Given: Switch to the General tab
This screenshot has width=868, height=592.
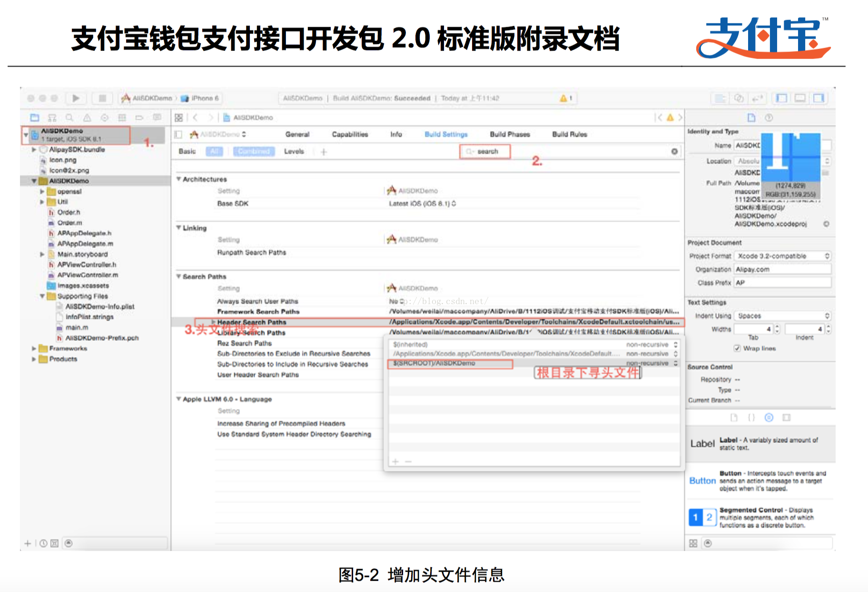Looking at the screenshot, I should pos(297,134).
